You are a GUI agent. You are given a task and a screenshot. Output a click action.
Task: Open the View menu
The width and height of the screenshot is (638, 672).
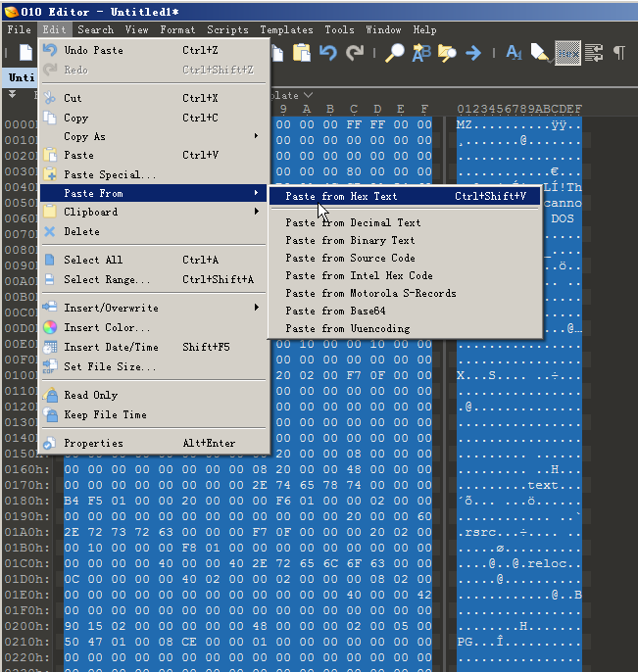click(x=137, y=30)
